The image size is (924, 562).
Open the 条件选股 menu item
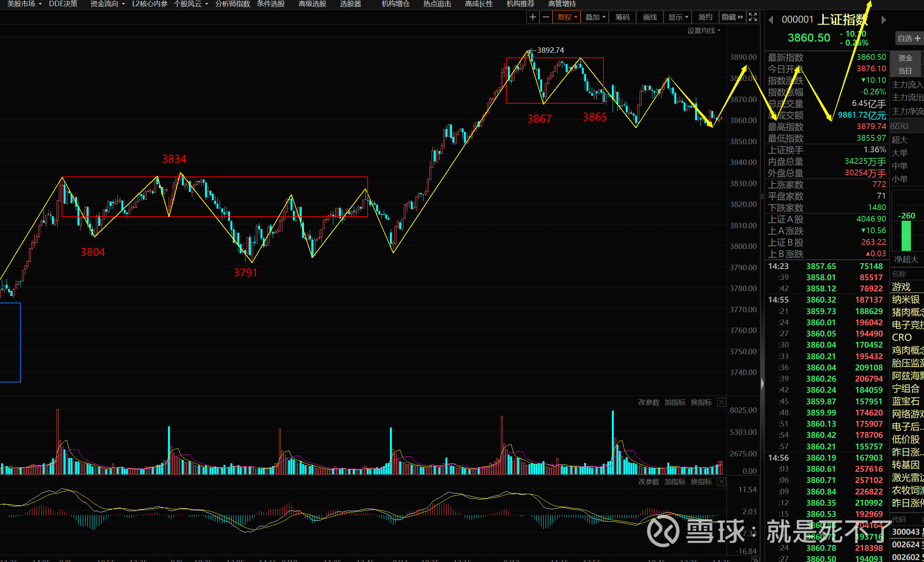click(x=270, y=4)
